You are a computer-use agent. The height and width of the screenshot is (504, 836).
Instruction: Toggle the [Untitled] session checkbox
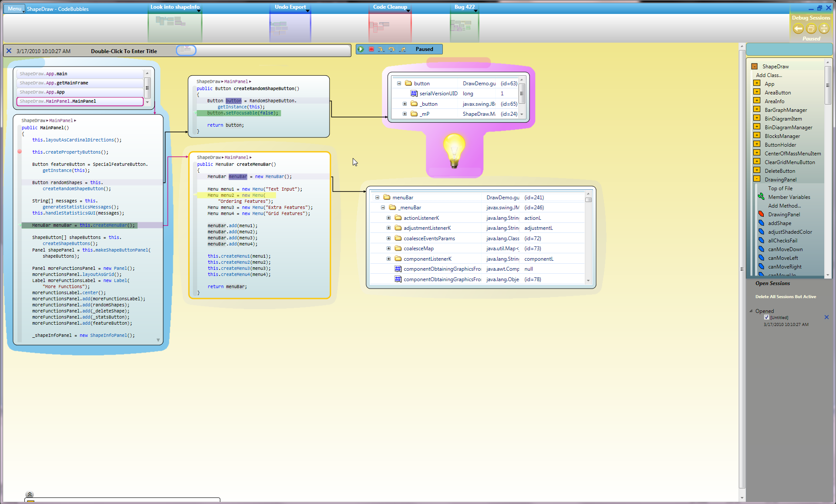coord(766,317)
